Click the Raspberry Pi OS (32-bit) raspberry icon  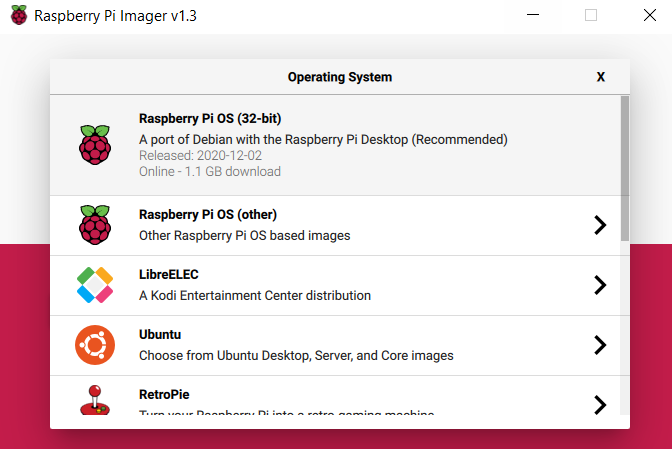click(95, 145)
